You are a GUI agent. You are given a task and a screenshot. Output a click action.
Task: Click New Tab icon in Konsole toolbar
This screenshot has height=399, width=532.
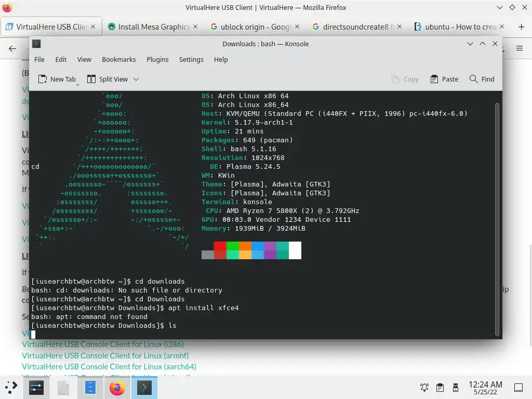click(x=57, y=79)
